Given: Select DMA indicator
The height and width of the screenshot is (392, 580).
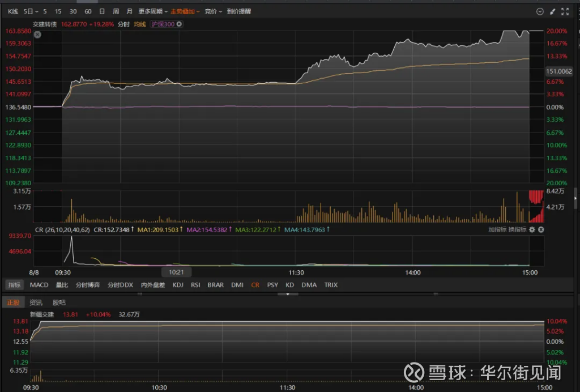Looking at the screenshot, I should 309,285.
